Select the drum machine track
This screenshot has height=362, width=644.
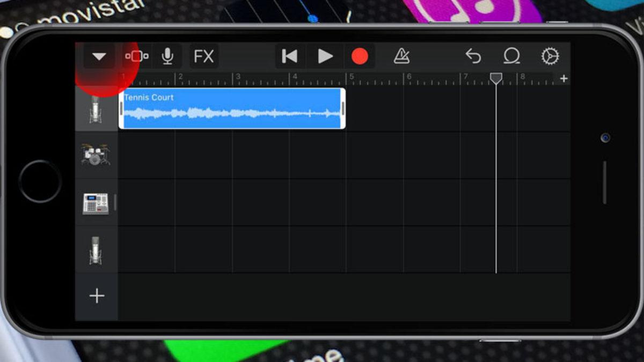pos(96,203)
